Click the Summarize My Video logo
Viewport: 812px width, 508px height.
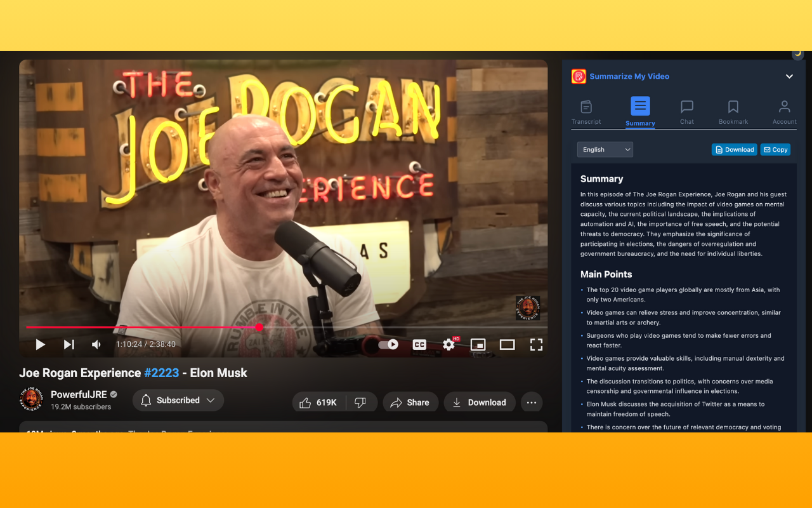click(x=578, y=76)
